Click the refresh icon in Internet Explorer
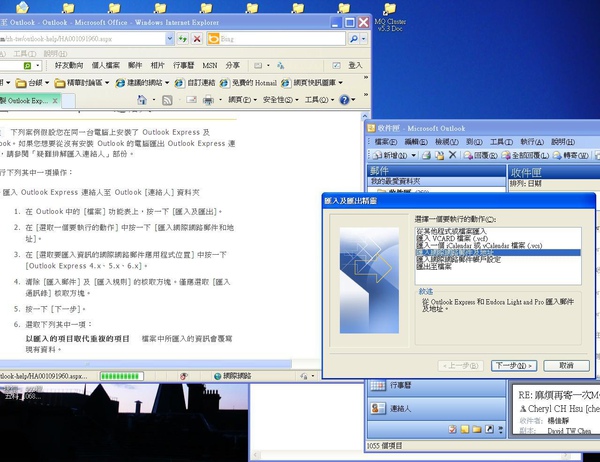 click(x=183, y=39)
